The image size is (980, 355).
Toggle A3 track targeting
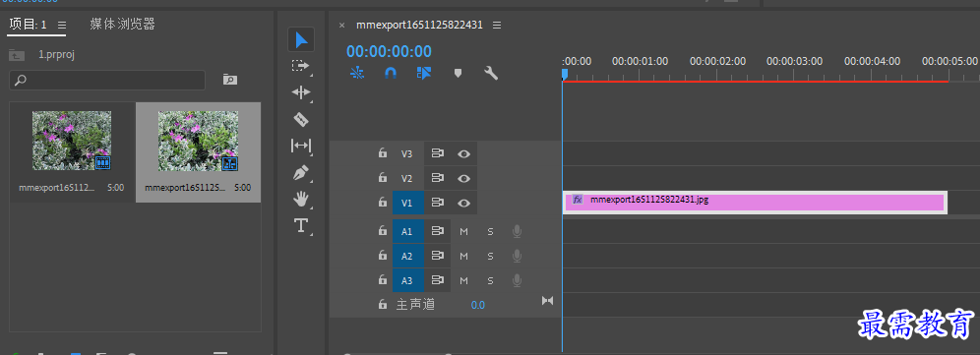tap(408, 280)
